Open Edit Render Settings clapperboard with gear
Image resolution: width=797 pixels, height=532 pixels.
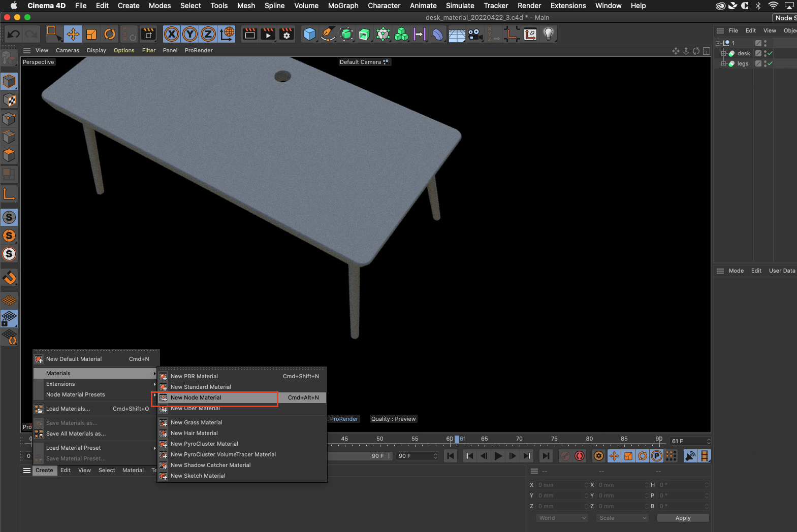[286, 34]
